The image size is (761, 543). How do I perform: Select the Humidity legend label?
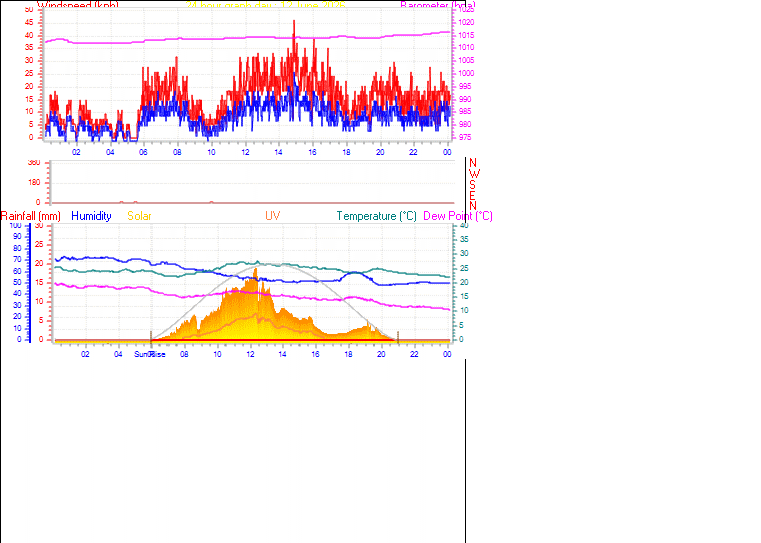91,216
